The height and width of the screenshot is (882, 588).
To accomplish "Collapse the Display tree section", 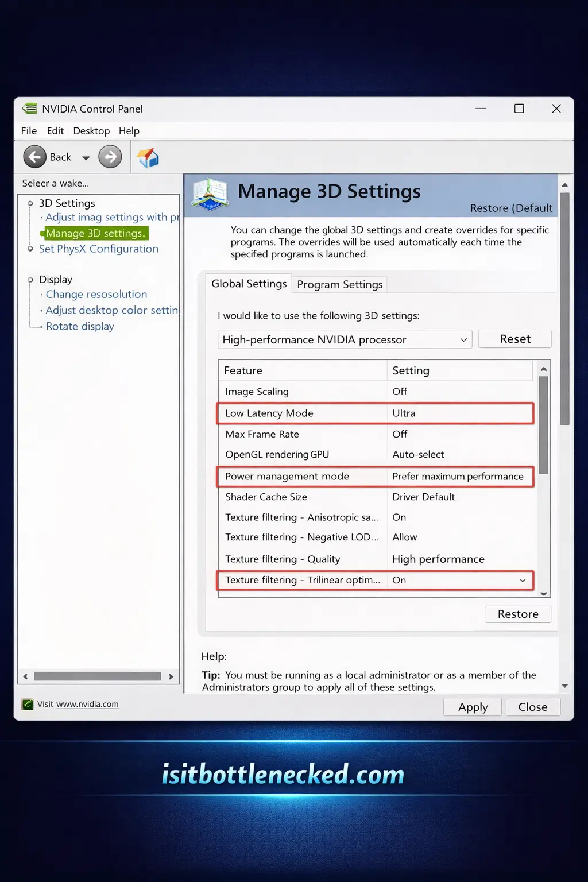I will [30, 280].
